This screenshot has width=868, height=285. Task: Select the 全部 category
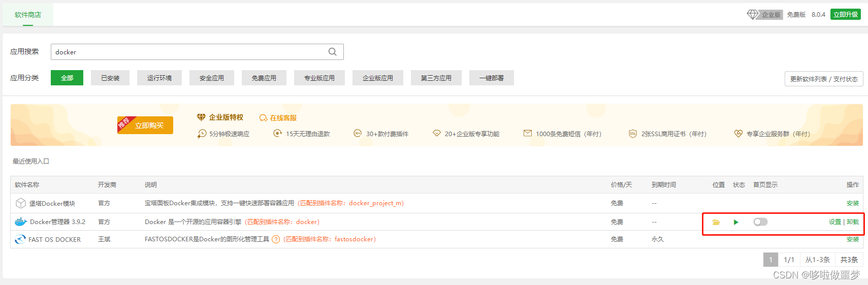pos(67,78)
